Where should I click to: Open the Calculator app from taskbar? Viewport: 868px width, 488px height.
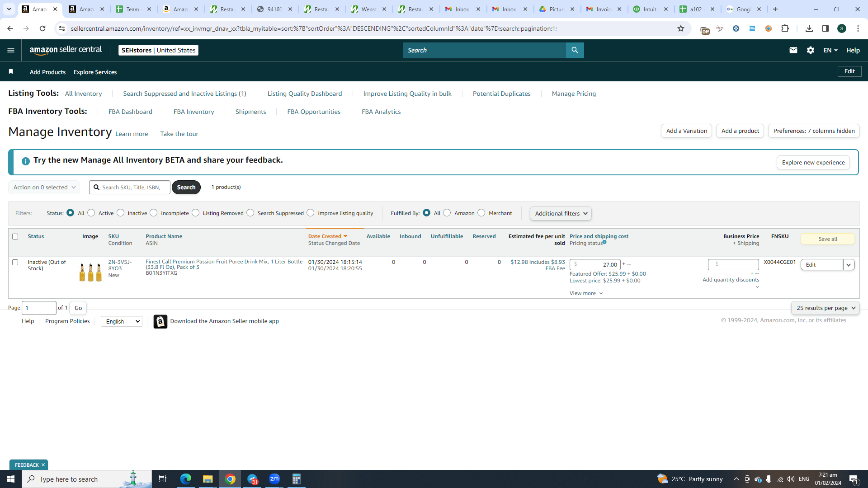tap(297, 479)
